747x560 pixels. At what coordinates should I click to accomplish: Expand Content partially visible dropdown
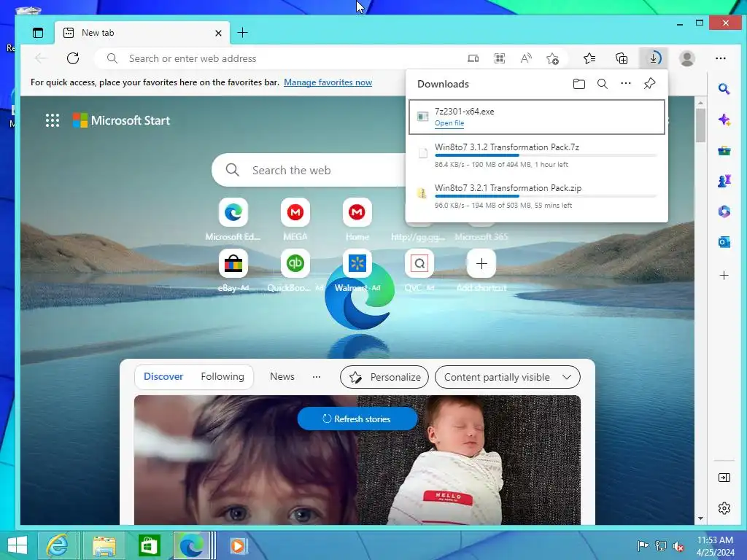coord(508,377)
